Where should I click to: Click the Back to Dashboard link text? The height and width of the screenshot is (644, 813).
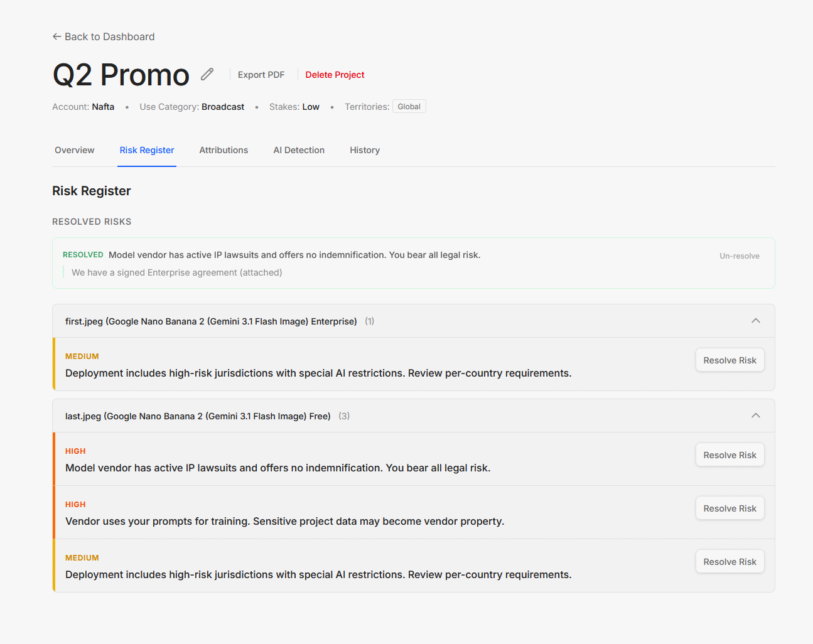(x=110, y=36)
